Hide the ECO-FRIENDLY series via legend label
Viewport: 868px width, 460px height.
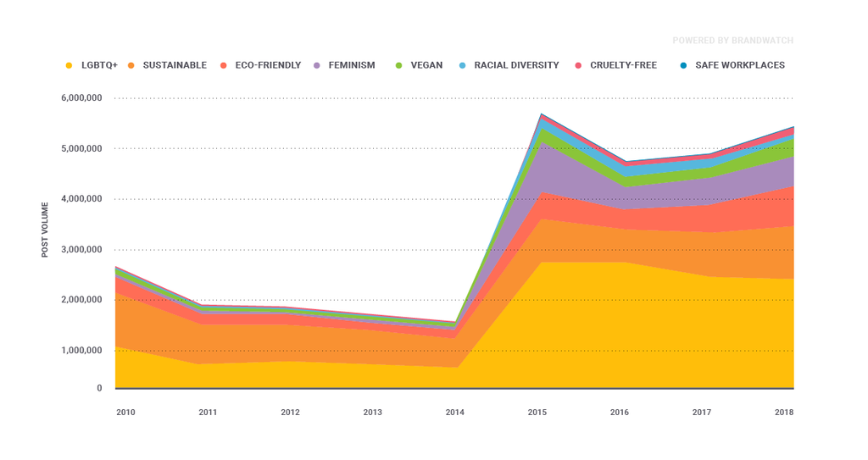(266, 65)
